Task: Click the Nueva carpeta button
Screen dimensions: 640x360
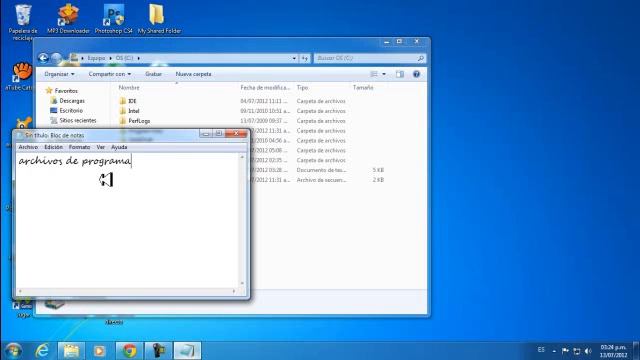Action: [x=193, y=74]
